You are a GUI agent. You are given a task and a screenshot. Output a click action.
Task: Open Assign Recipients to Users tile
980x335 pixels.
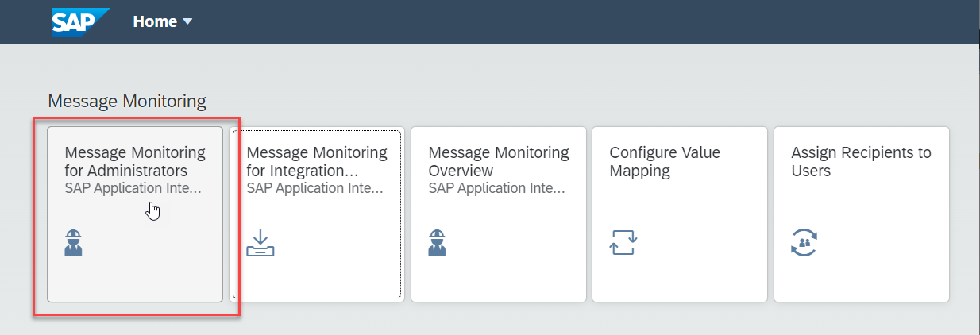click(x=862, y=214)
